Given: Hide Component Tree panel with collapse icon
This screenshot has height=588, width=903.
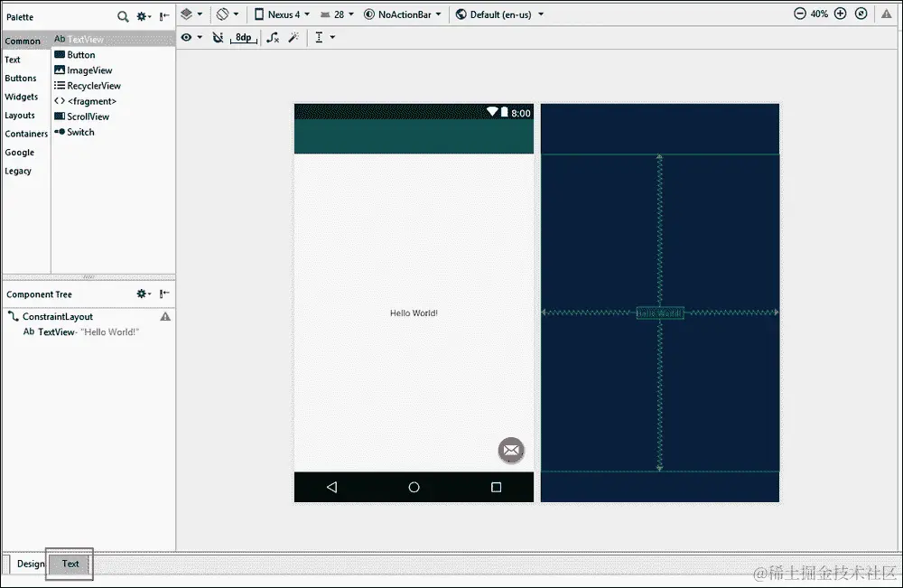Looking at the screenshot, I should (x=164, y=294).
